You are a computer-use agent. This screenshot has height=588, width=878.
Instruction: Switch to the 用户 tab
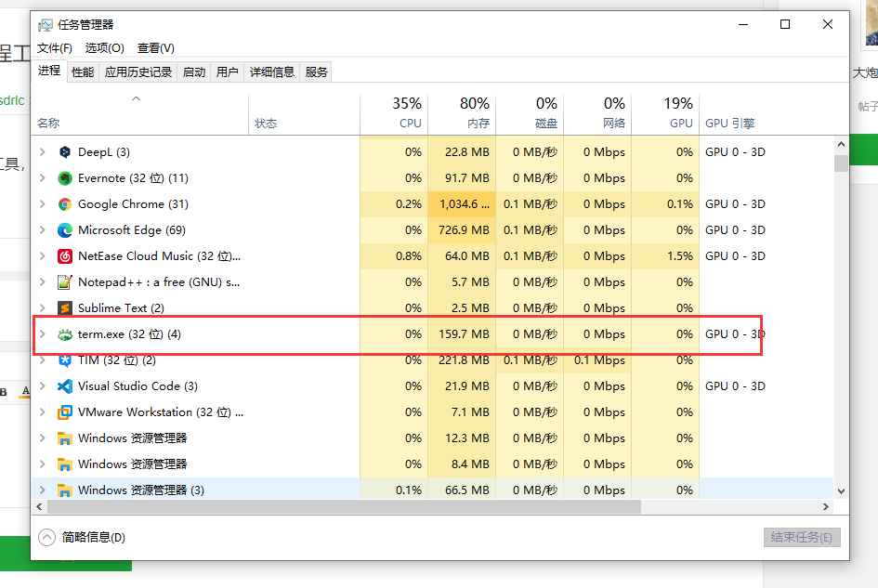[228, 72]
